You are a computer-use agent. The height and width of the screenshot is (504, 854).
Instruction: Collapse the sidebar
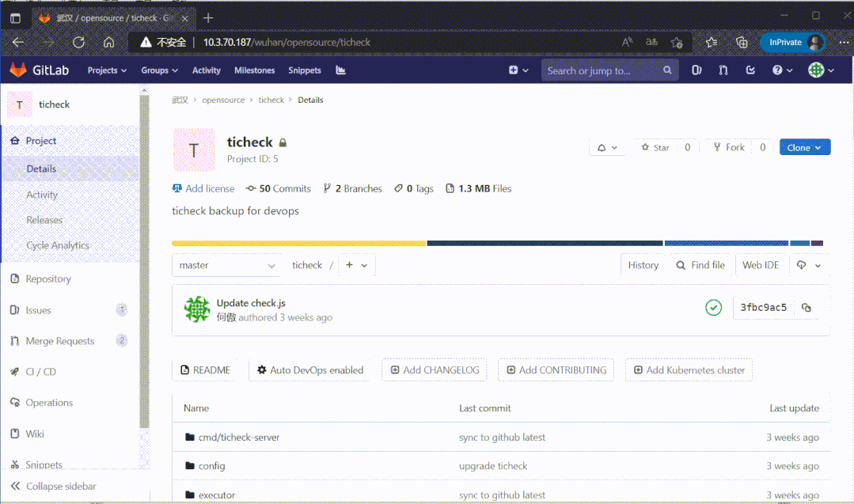point(54,486)
